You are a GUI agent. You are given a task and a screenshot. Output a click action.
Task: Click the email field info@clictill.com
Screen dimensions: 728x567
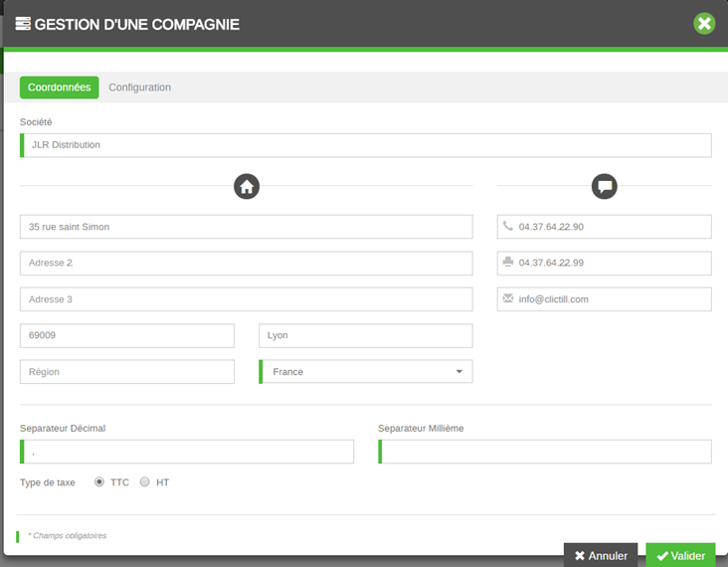(x=604, y=299)
